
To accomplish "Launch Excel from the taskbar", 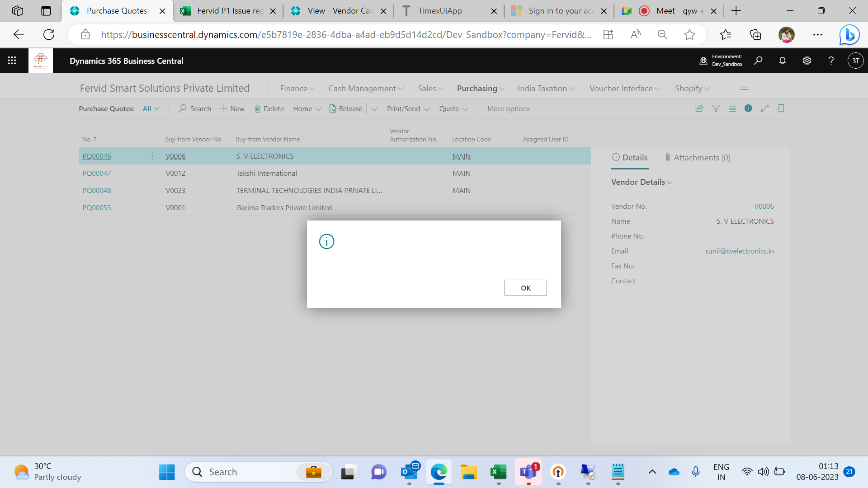I will [498, 472].
